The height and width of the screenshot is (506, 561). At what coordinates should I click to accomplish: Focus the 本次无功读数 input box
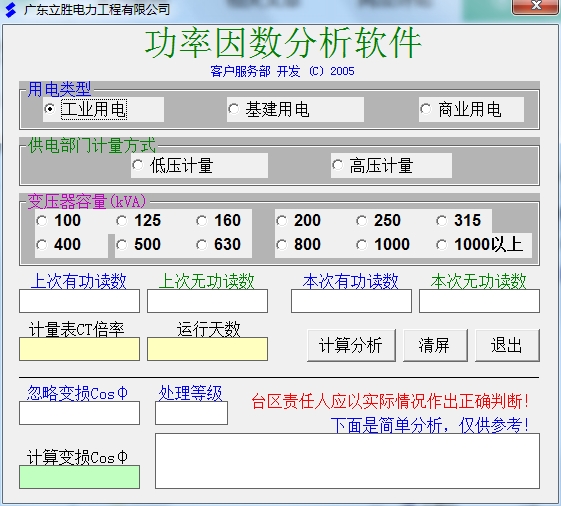(x=479, y=301)
